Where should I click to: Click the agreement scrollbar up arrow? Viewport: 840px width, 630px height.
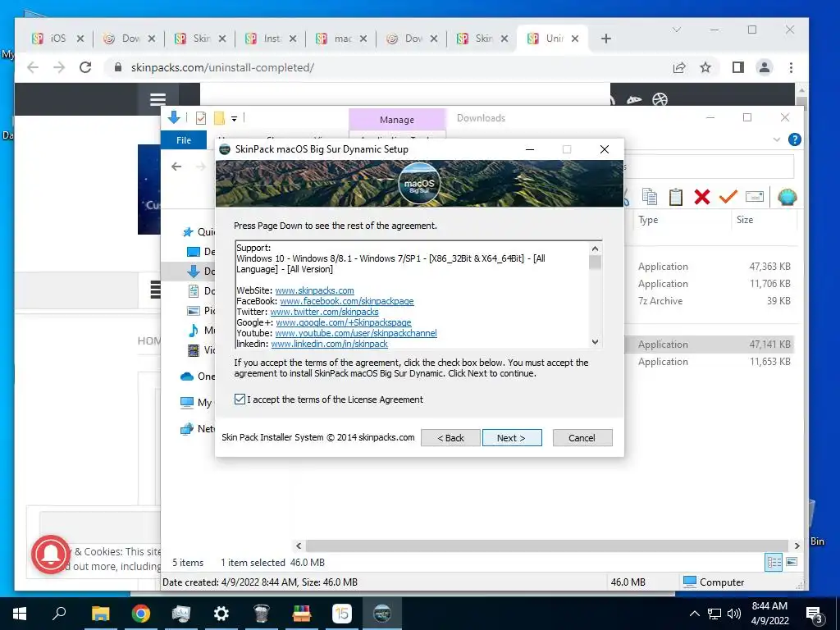(x=595, y=249)
